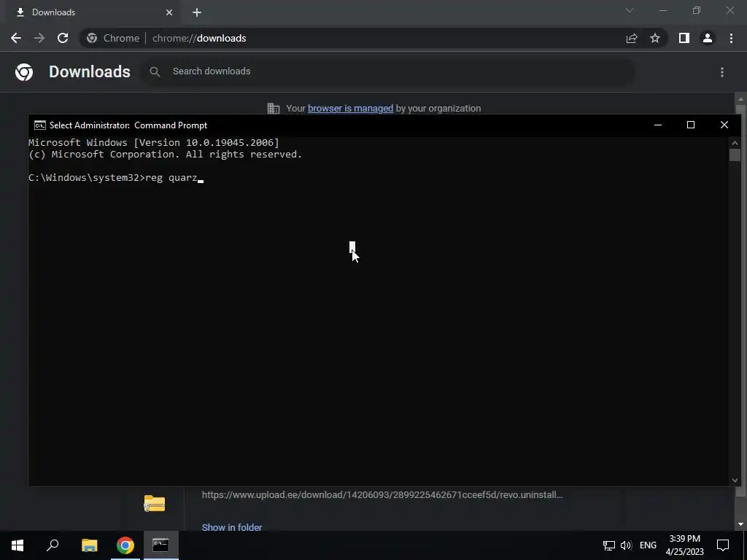Click the Chrome logo beside Downloads heading
Image resolution: width=747 pixels, height=560 pixels.
pos(24,72)
